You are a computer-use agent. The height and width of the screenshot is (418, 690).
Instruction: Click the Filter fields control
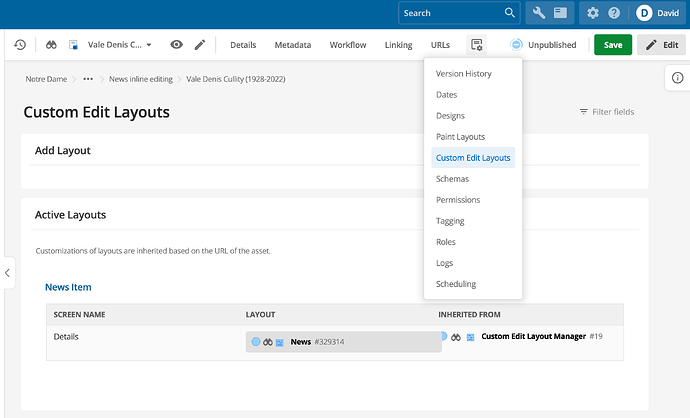(x=607, y=112)
